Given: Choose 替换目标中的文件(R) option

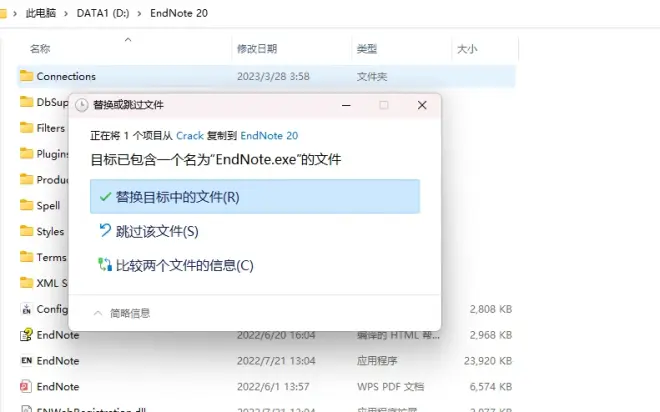Looking at the screenshot, I should 255,197.
